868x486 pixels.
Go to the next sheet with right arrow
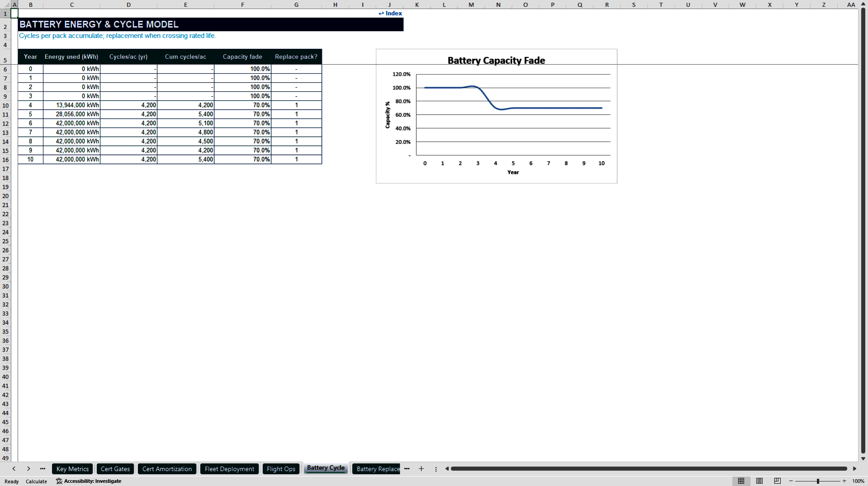point(28,469)
